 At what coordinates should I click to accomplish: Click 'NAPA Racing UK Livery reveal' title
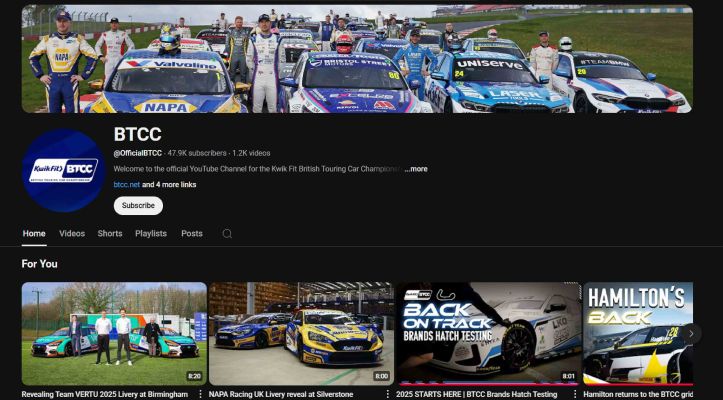[283, 394]
